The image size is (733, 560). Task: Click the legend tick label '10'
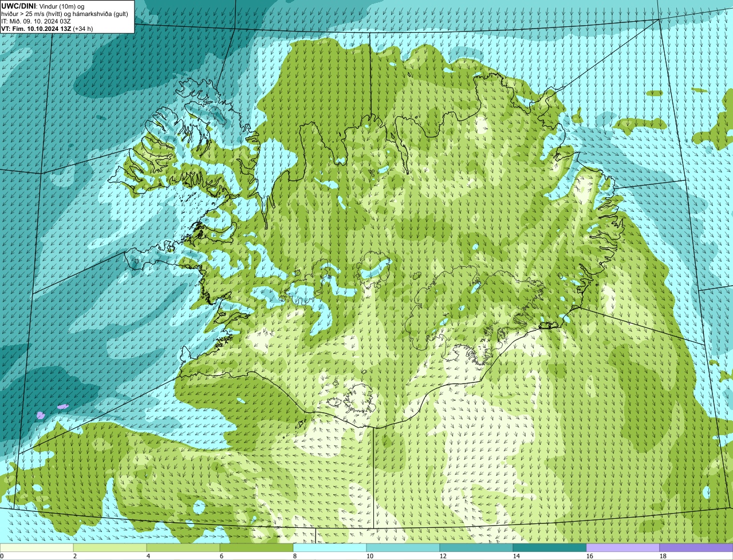click(370, 556)
